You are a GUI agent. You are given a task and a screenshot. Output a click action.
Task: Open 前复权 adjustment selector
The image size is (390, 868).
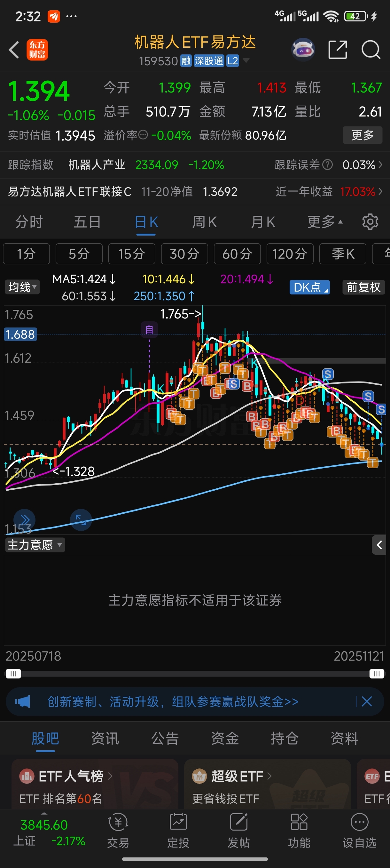pyautogui.click(x=363, y=287)
